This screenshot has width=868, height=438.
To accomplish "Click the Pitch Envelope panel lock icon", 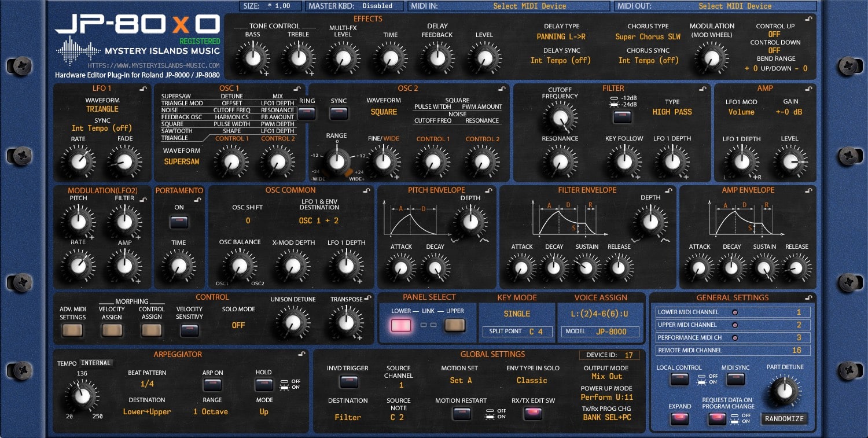I will point(488,190).
